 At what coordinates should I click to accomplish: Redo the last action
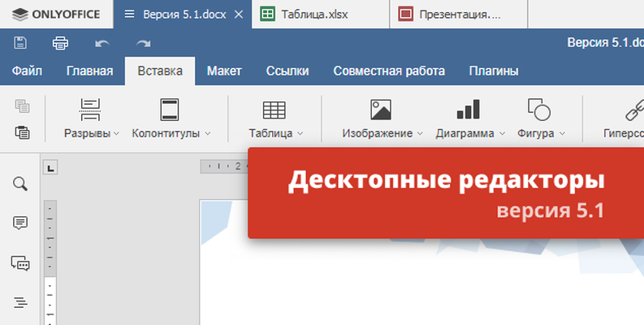[x=144, y=44]
